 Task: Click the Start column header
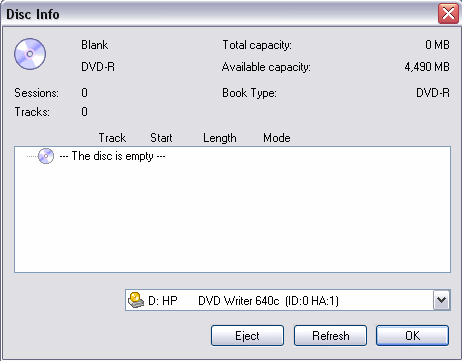(161, 138)
